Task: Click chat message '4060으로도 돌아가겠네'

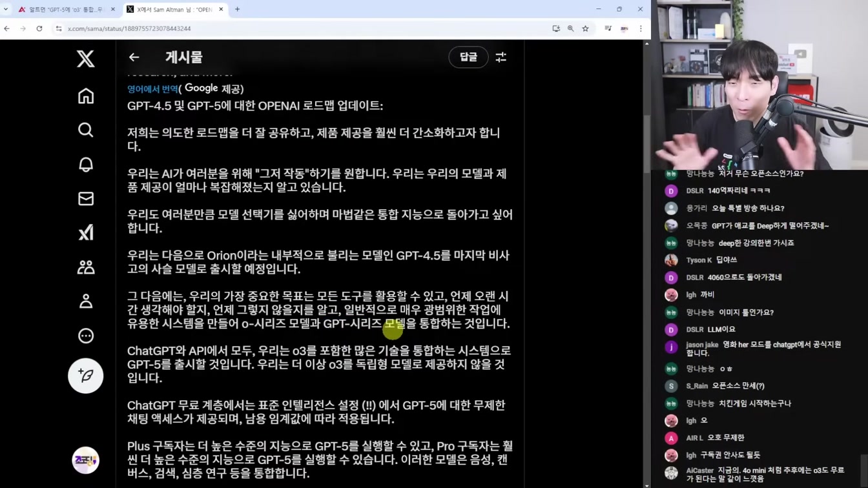Action: 745,278
